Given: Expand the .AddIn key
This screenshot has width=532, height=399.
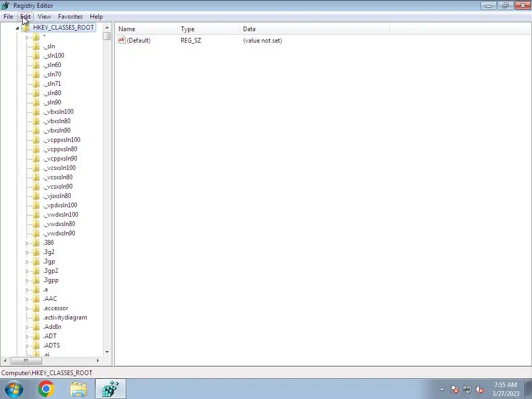Looking at the screenshot, I should pos(27,327).
